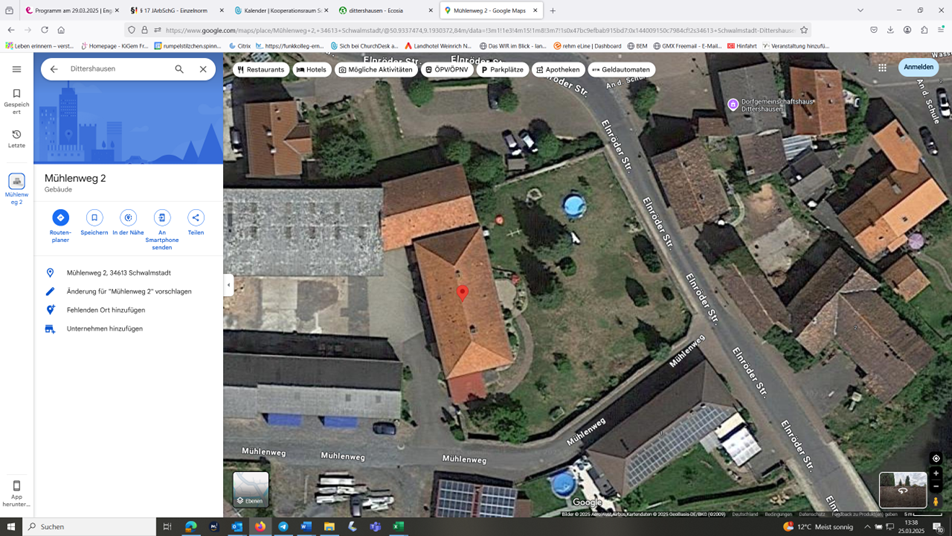The width and height of the screenshot is (952, 536).
Task: Open the browser extensions menu
Action: [924, 30]
